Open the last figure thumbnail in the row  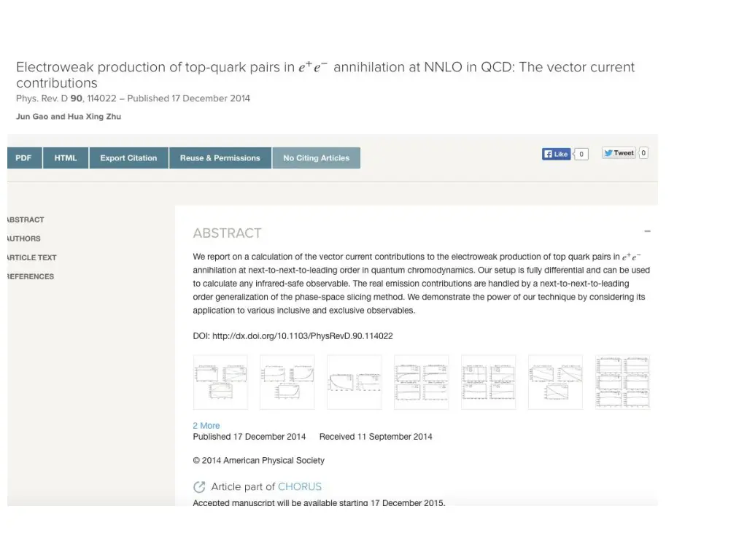[622, 382]
